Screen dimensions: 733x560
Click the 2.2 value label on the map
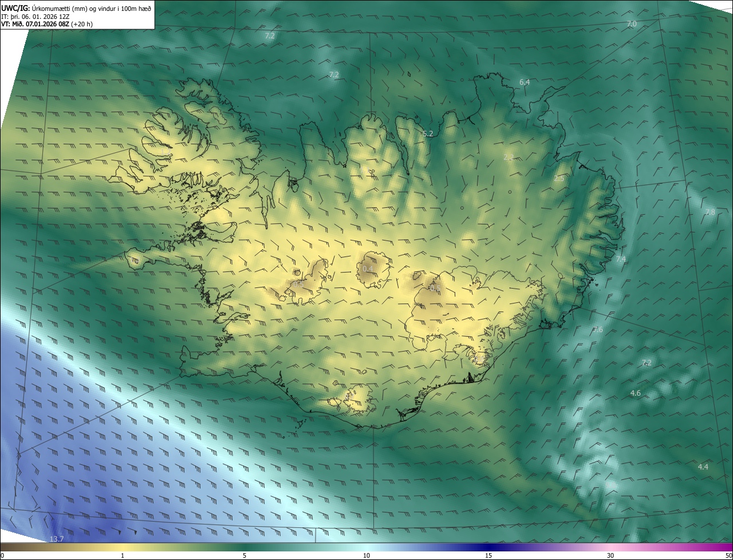pos(509,157)
